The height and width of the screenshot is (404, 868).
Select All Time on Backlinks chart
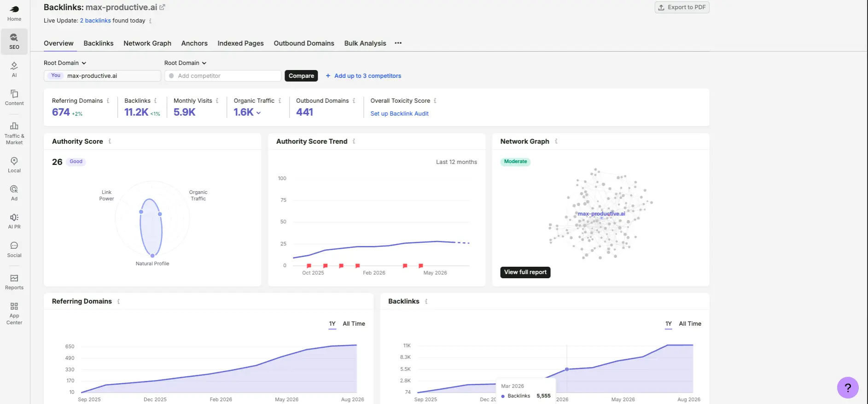(x=690, y=324)
